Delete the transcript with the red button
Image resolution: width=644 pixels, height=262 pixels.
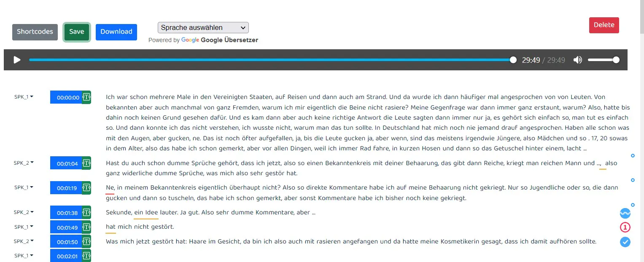click(604, 25)
